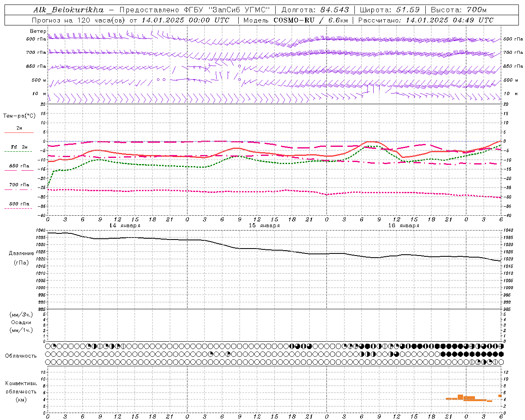525x420 pixels.
Task: Click the (гПа) pressure unit label
Action: pyautogui.click(x=21, y=263)
